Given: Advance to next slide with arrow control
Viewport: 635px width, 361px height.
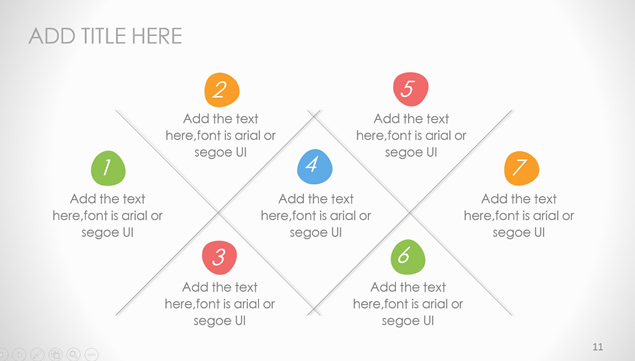Looking at the screenshot, I should pyautogui.click(x=19, y=355).
